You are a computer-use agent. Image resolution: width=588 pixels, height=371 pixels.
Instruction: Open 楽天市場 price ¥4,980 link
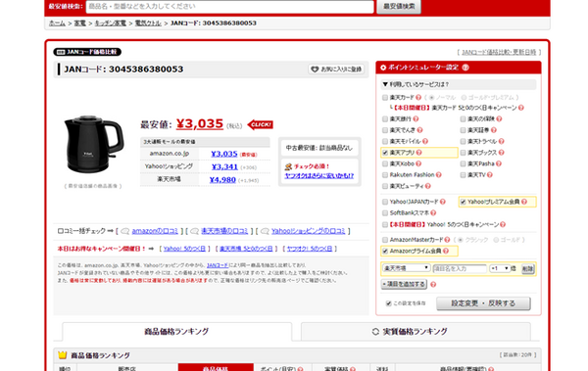[x=222, y=180]
